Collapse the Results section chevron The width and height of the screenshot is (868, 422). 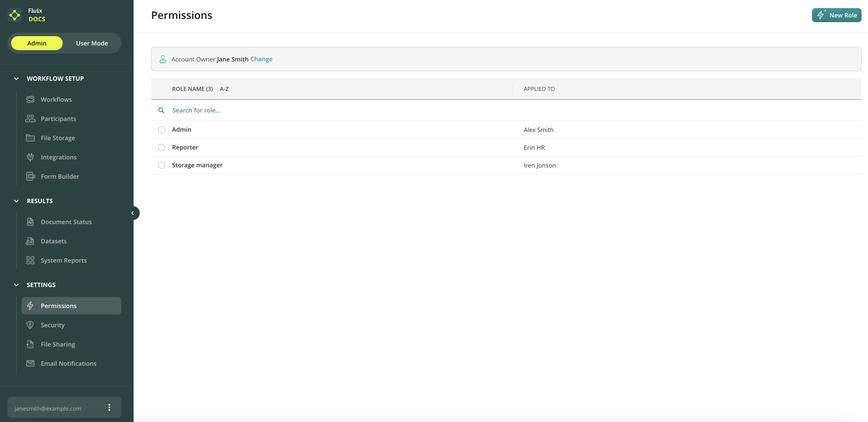click(16, 201)
